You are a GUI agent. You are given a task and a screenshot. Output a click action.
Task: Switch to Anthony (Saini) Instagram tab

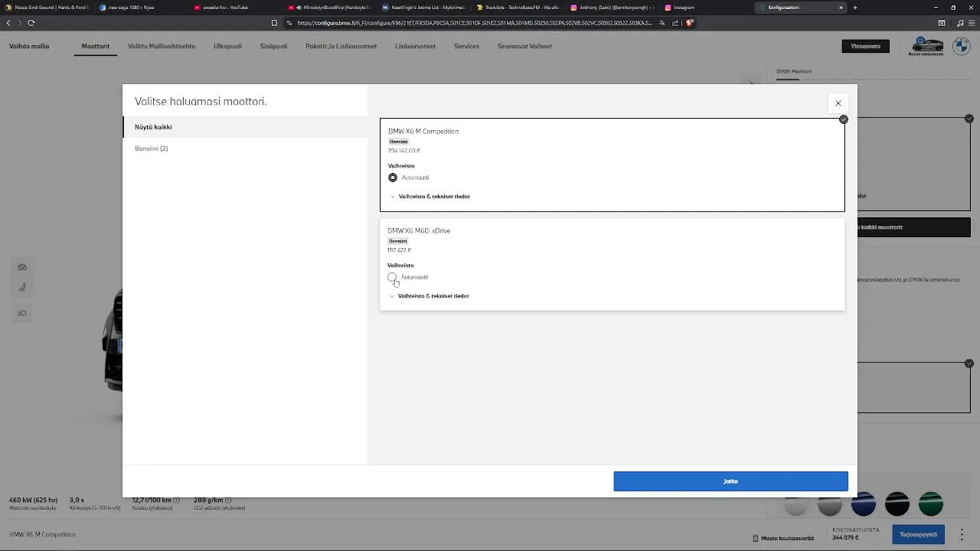tap(612, 8)
